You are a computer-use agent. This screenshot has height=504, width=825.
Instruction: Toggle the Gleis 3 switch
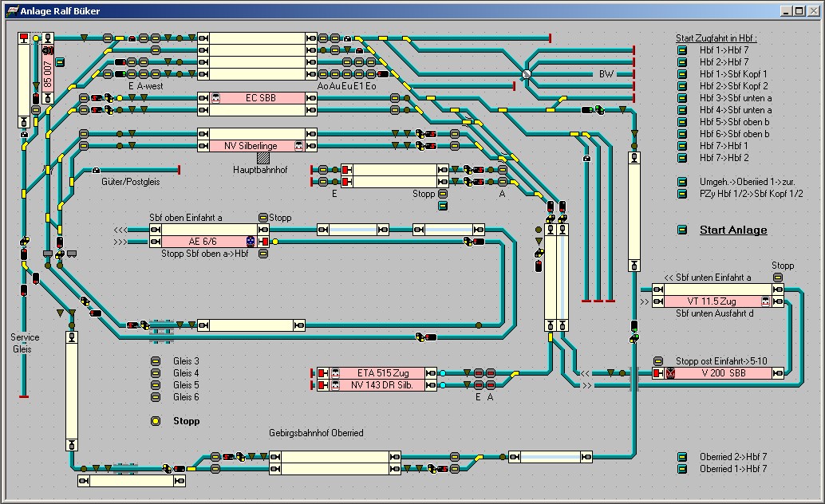pyautogui.click(x=156, y=361)
